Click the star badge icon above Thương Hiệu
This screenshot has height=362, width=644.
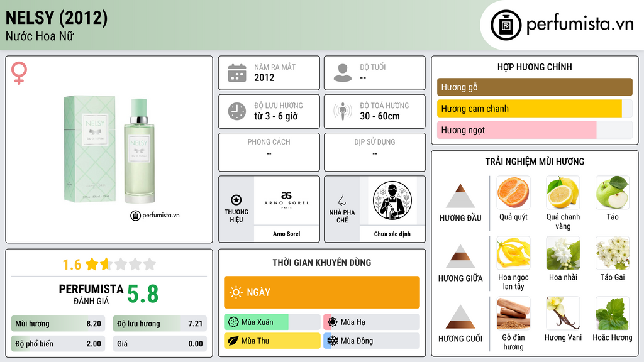(236, 200)
